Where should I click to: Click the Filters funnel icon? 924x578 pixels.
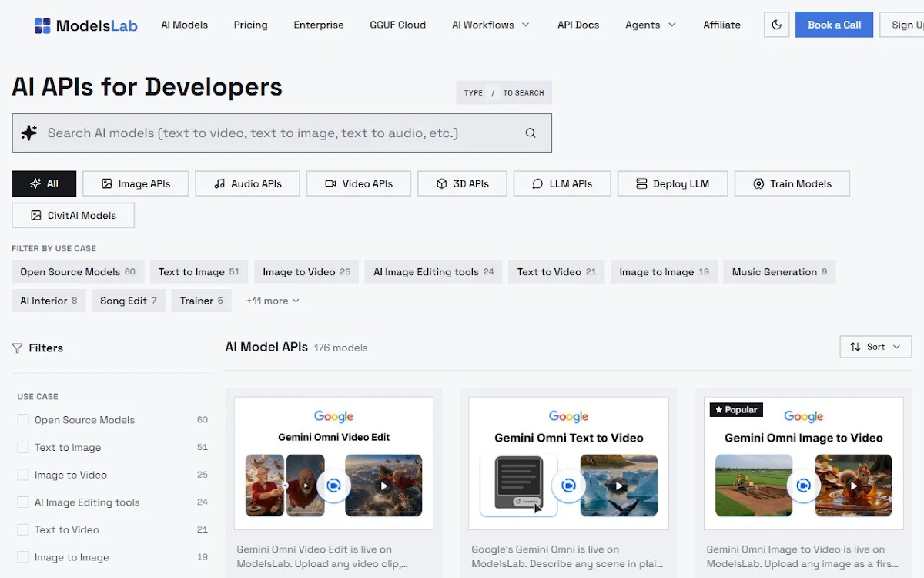18,348
